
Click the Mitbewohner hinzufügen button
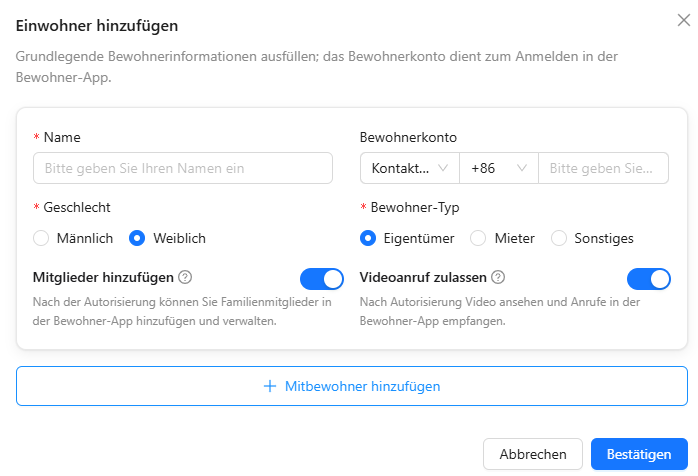pyautogui.click(x=352, y=386)
